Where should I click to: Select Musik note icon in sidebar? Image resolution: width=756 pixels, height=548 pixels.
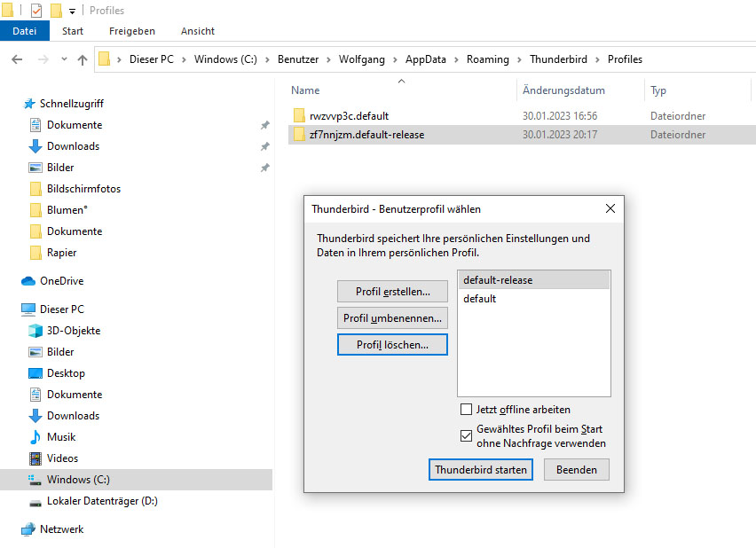click(35, 437)
